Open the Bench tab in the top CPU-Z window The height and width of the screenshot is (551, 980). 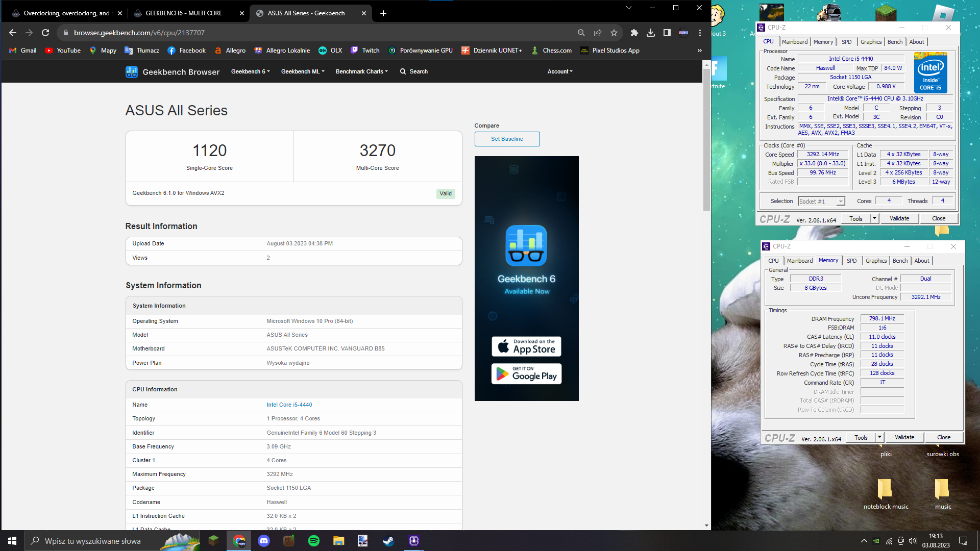coord(895,42)
